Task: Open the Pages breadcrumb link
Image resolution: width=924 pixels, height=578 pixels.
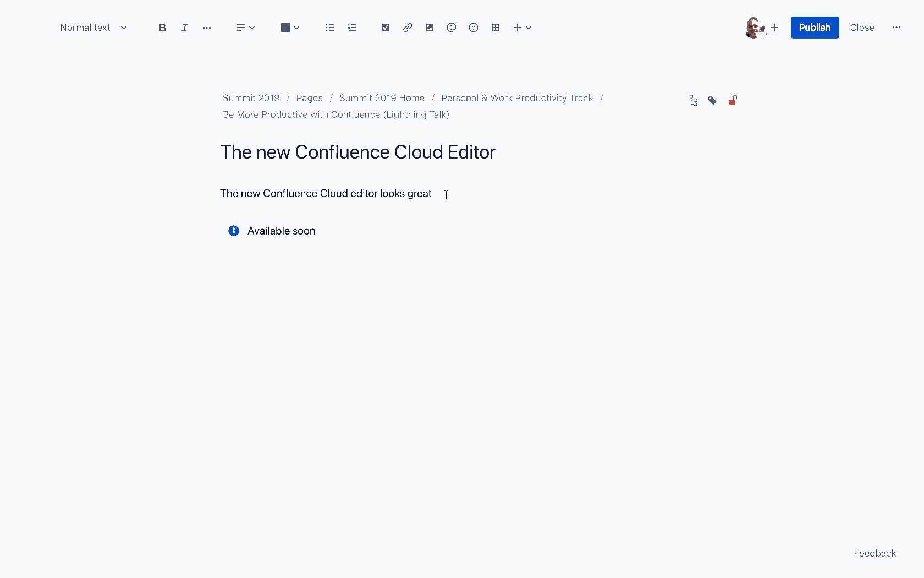Action: [309, 98]
